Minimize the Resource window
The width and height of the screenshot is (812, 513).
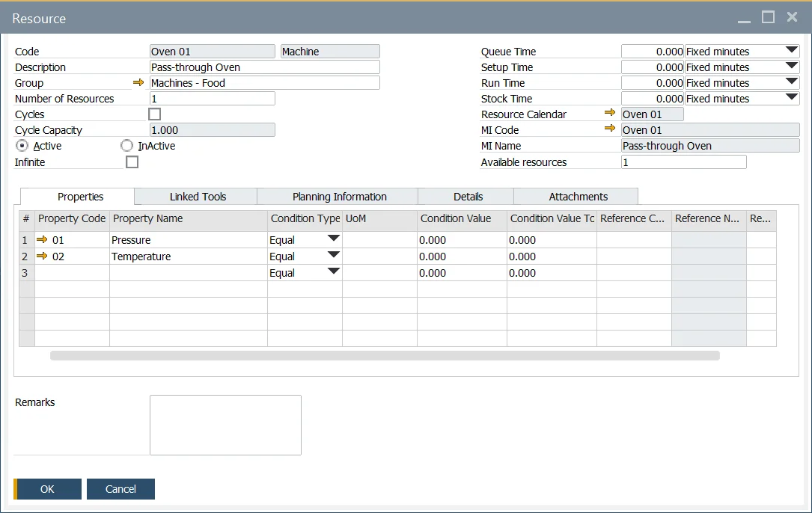pos(744,19)
